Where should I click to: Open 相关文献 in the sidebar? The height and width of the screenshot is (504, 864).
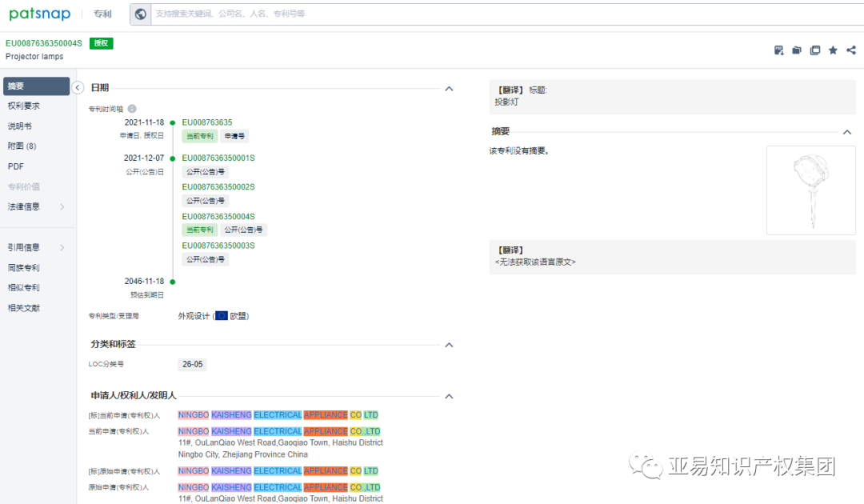24,308
